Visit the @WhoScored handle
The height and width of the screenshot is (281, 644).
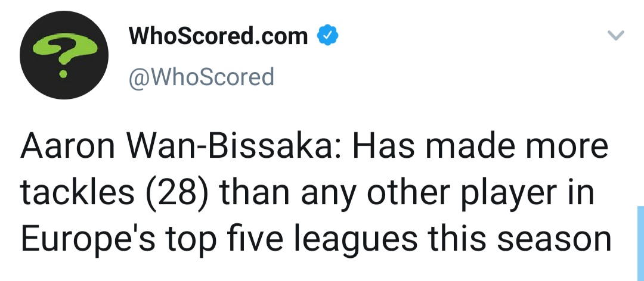pos(202,77)
